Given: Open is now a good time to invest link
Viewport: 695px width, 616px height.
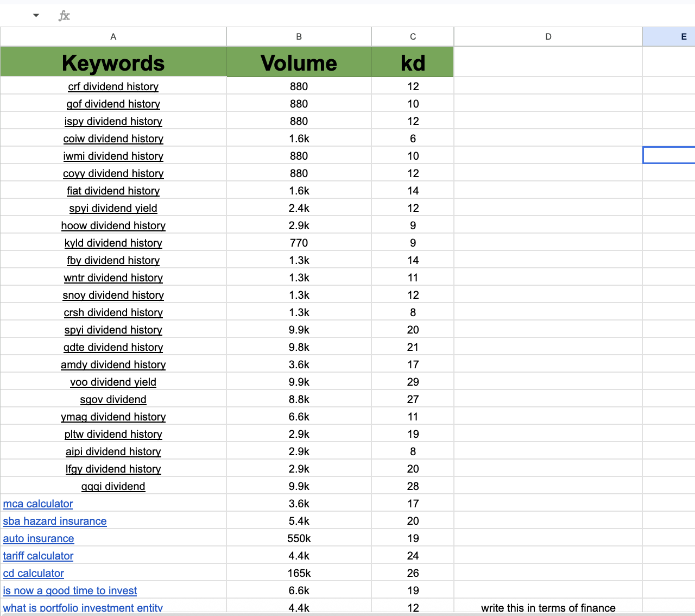Looking at the screenshot, I should tap(70, 590).
